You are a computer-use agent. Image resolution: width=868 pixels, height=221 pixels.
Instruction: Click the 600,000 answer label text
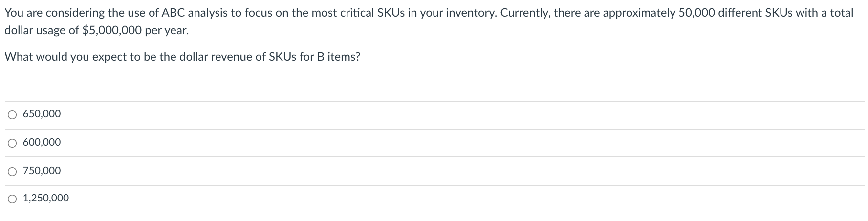tap(42, 143)
